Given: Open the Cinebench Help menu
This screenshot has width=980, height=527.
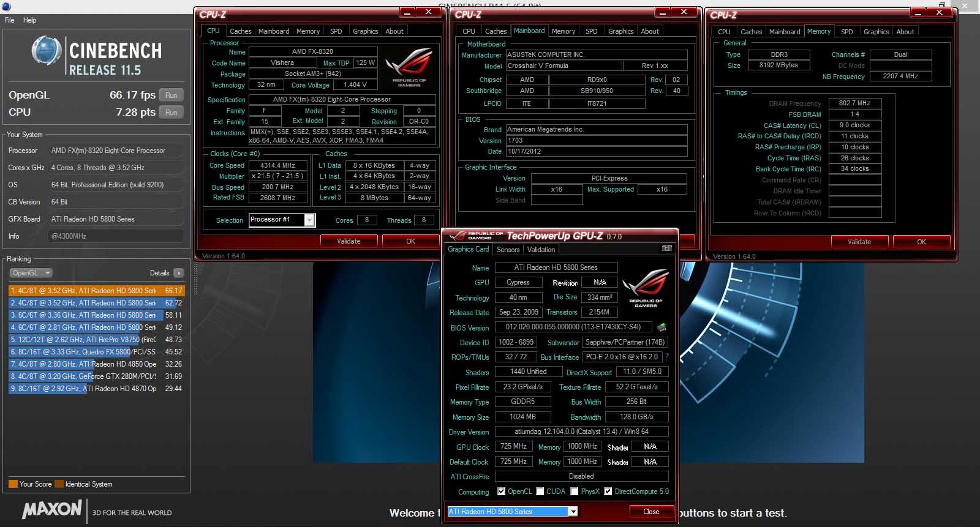Looking at the screenshot, I should (x=30, y=20).
